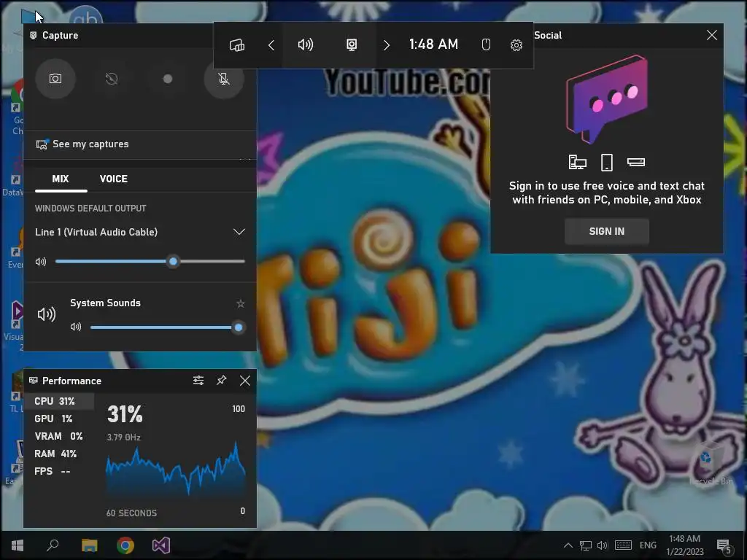Viewport: 747px width, 560px height.
Task: Select the FPS metric
Action: pyautogui.click(x=59, y=472)
